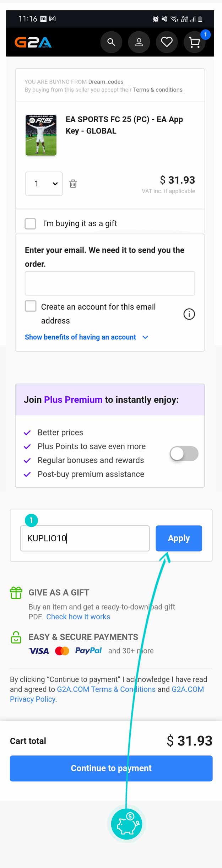Open the search icon in header
This screenshot has width=222, height=868.
click(x=111, y=42)
